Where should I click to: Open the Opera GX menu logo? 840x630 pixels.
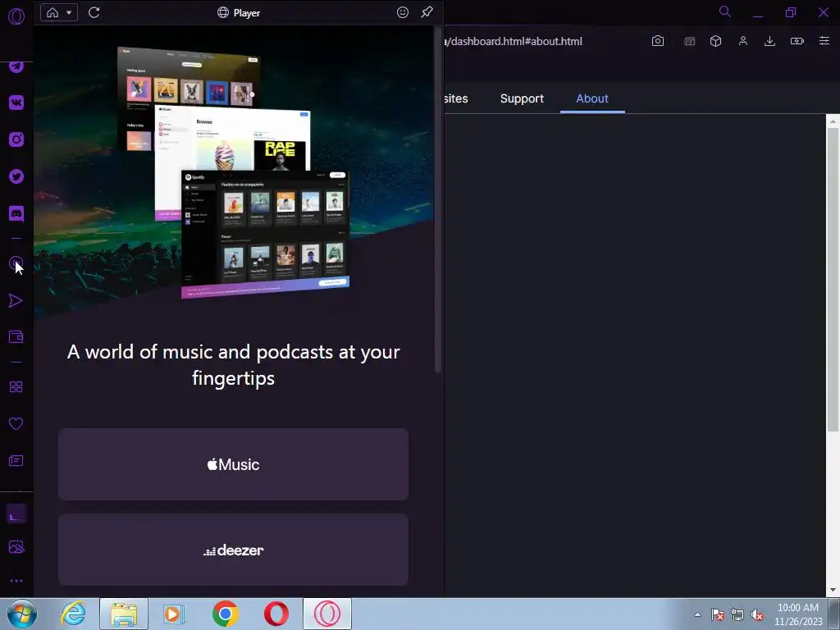(x=16, y=16)
